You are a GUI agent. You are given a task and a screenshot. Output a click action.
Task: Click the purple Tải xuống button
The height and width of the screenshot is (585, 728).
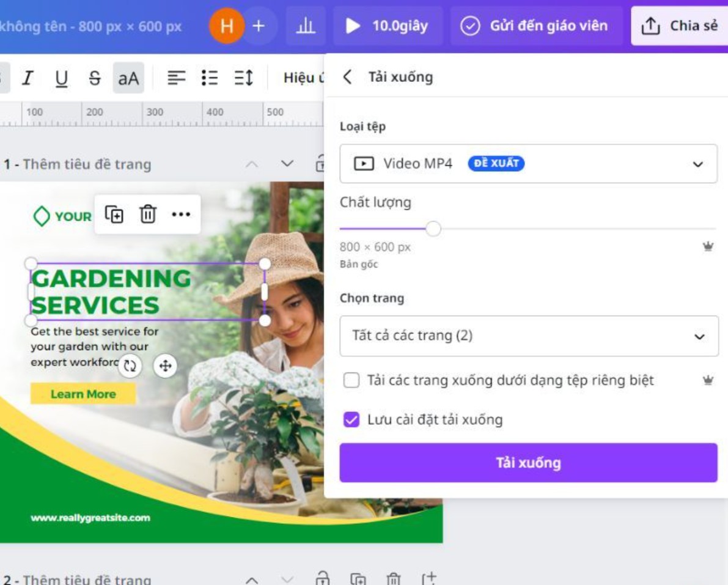pyautogui.click(x=528, y=463)
